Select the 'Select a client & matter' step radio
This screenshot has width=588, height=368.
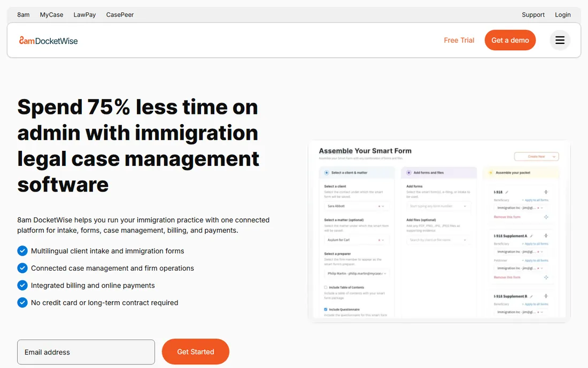point(326,173)
